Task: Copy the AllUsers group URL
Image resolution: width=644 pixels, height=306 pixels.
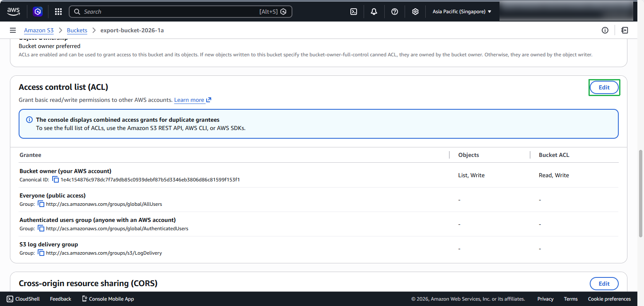Action: 41,204
